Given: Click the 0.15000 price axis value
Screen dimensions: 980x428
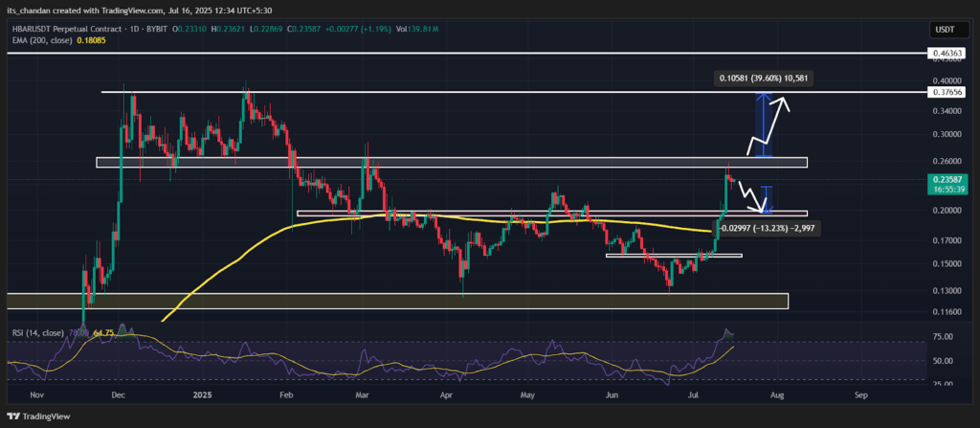Looking at the screenshot, I should pyautogui.click(x=947, y=264).
